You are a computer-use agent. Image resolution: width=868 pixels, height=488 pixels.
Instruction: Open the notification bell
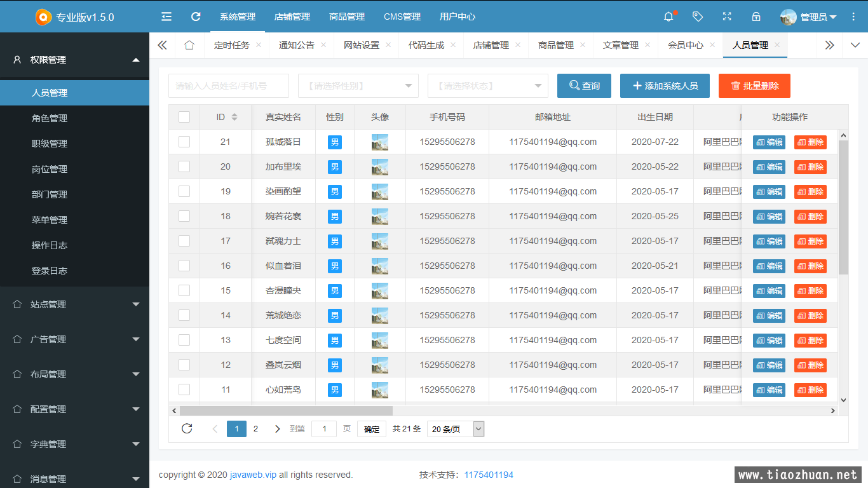pyautogui.click(x=668, y=17)
